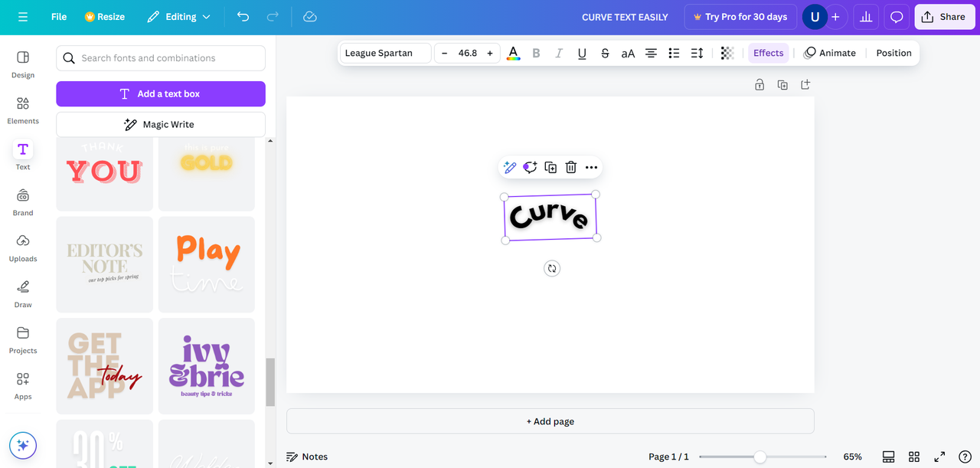This screenshot has height=468, width=980.
Task: Open the main hamburger menu
Action: (x=23, y=17)
